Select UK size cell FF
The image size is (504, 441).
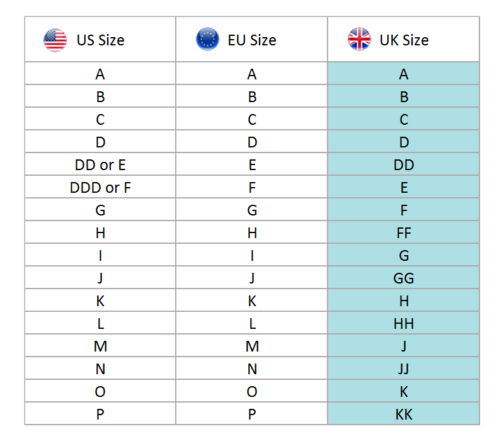[404, 233]
